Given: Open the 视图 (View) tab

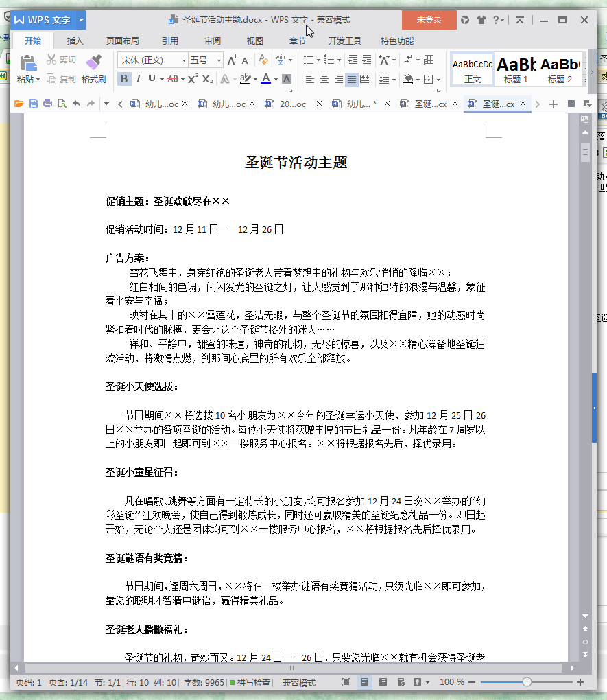Looking at the screenshot, I should (255, 41).
